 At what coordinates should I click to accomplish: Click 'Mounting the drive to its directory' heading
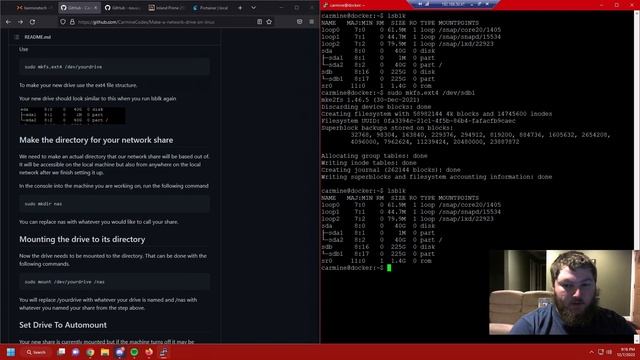coord(82,239)
